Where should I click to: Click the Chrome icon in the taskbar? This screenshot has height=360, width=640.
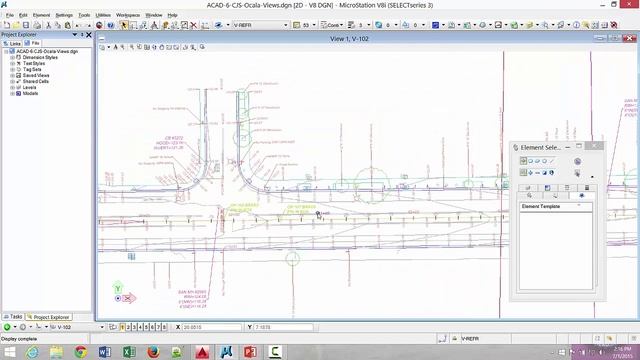(80, 352)
